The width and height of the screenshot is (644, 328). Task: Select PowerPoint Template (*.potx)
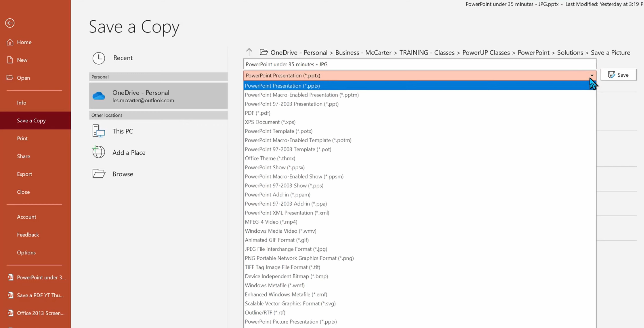(x=420, y=131)
